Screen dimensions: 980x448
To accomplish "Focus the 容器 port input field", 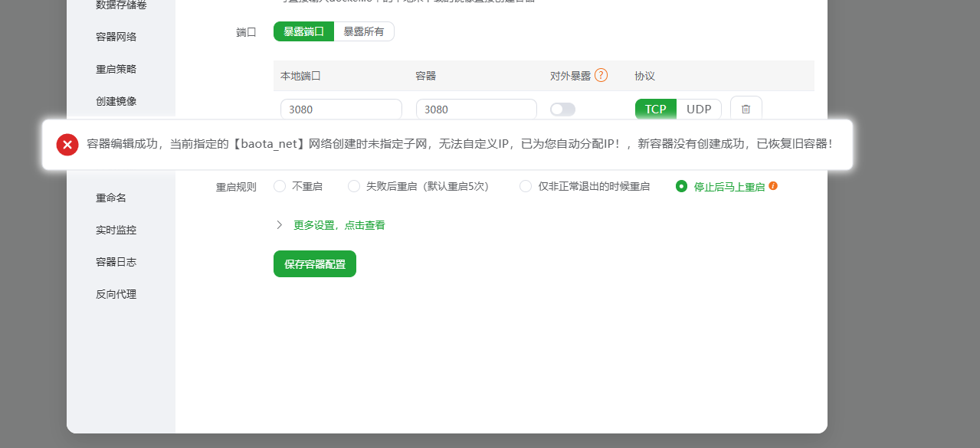I will pos(476,110).
